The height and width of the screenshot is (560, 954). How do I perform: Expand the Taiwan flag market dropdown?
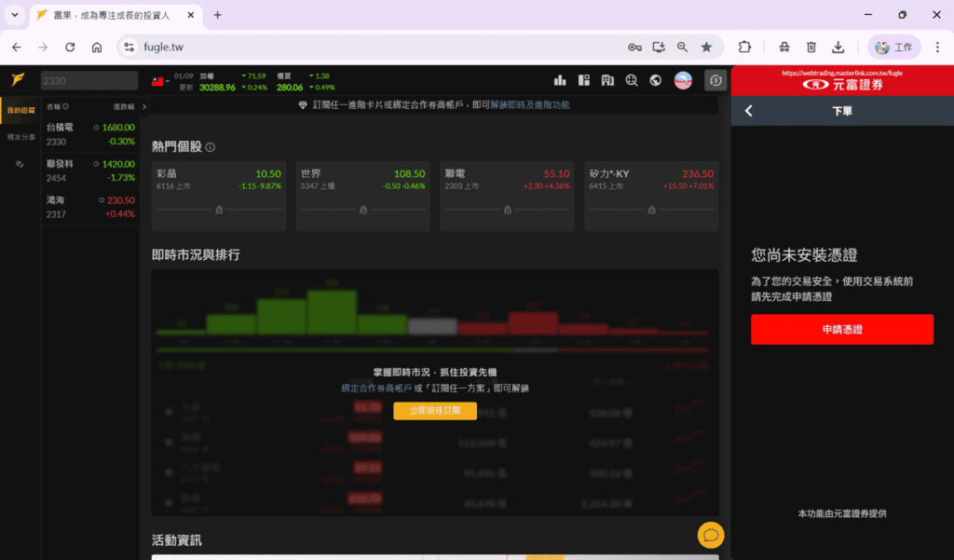tap(159, 81)
